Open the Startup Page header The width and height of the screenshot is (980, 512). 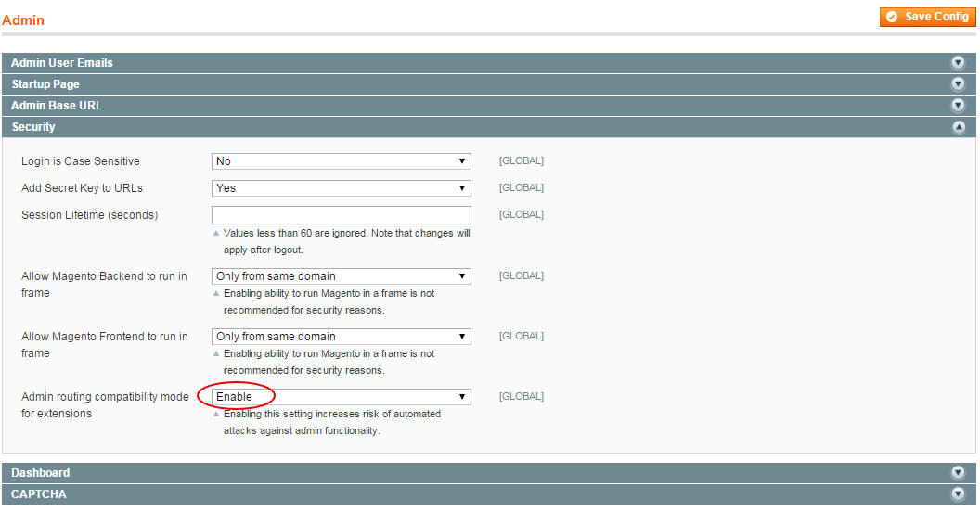coord(489,84)
